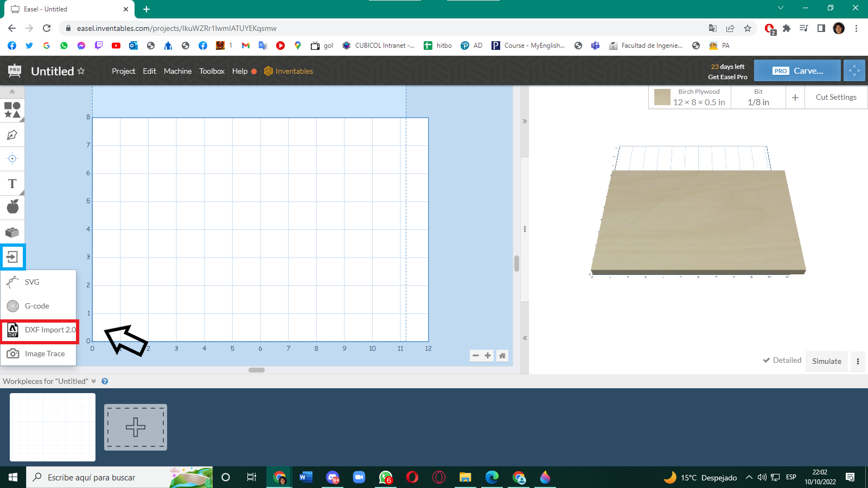Select DXF Import 2.0 option
Viewport: 868px width, 488px height.
point(40,330)
